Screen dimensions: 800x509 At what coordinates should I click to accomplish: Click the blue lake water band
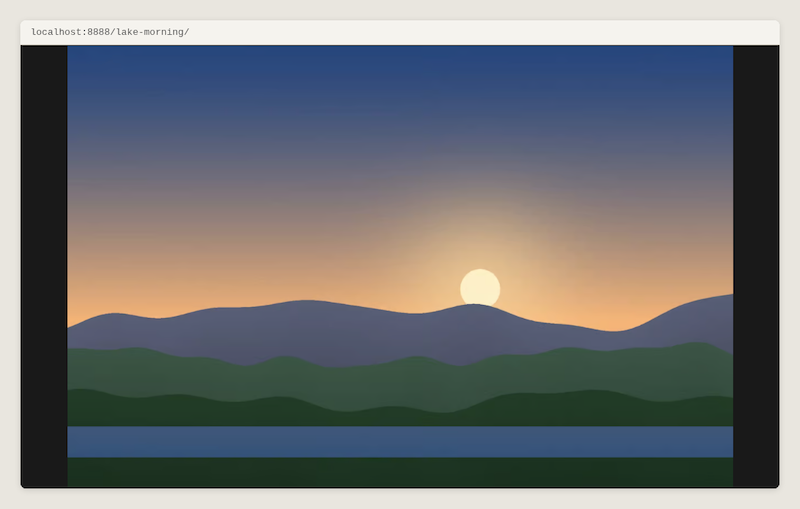coord(400,442)
